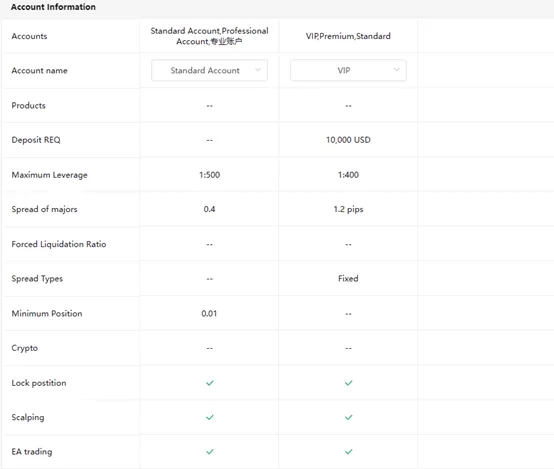The width and height of the screenshot is (554, 469).
Task: Click Lock postition checkmark in VIP column
Action: [349, 383]
